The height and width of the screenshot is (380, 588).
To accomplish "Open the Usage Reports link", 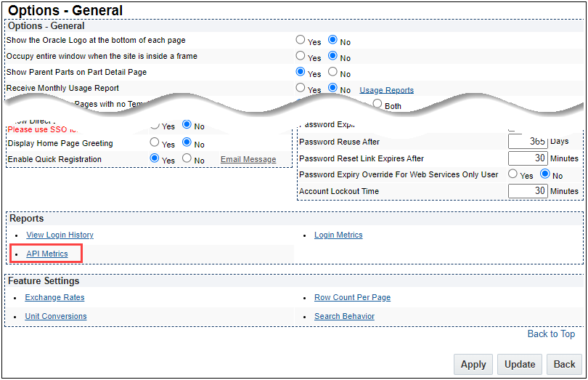I will (x=387, y=90).
